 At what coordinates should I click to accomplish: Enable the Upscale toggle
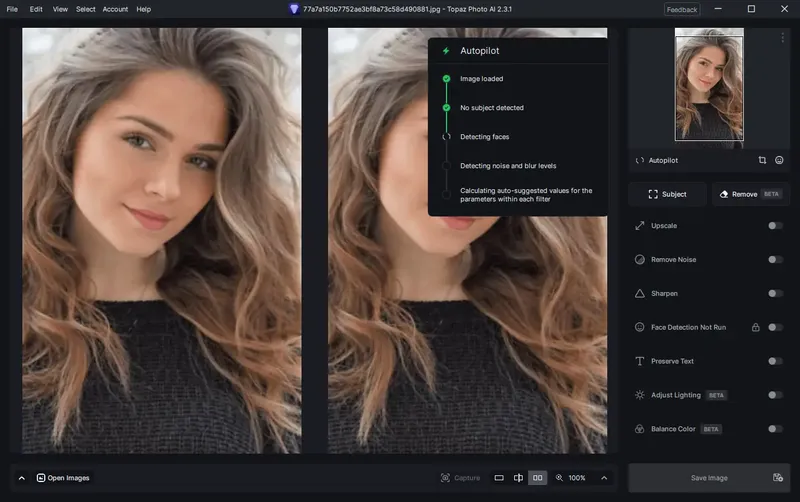[x=775, y=225]
